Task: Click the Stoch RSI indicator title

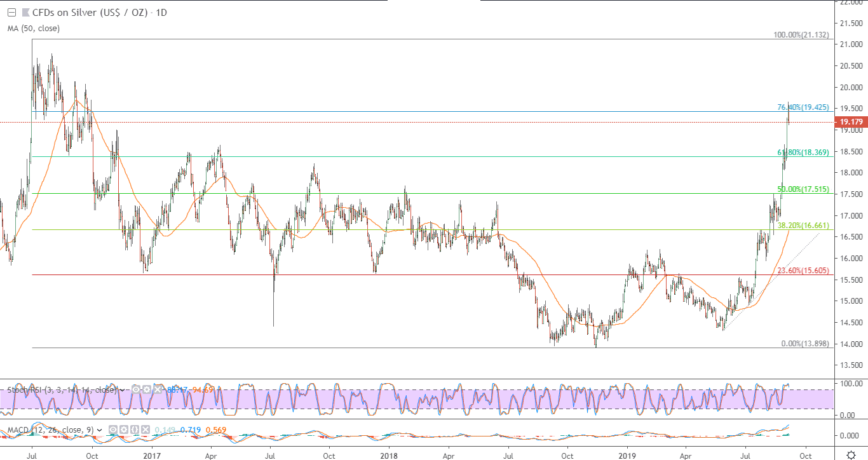Action: click(62, 389)
